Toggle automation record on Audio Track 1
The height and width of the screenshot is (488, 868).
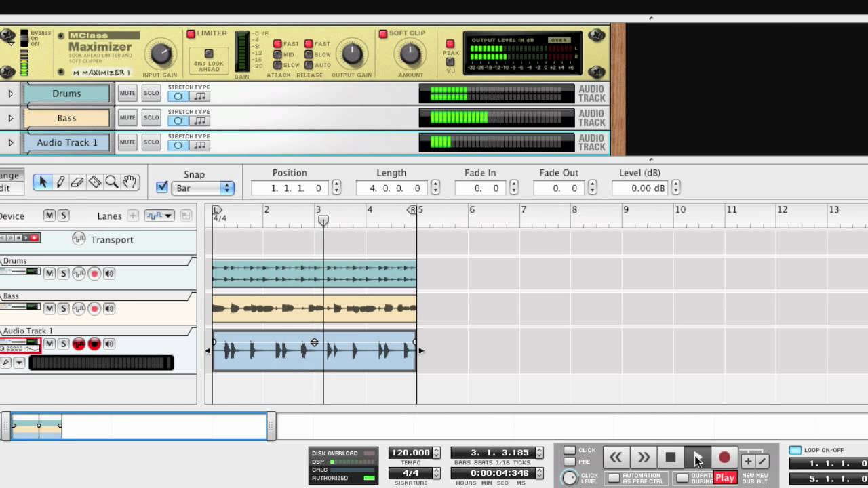pos(79,344)
